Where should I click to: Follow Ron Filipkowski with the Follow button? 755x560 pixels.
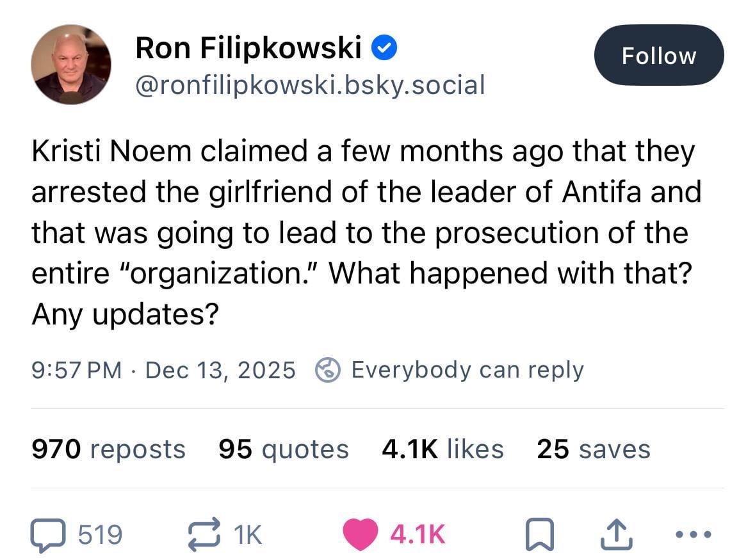[x=658, y=56]
